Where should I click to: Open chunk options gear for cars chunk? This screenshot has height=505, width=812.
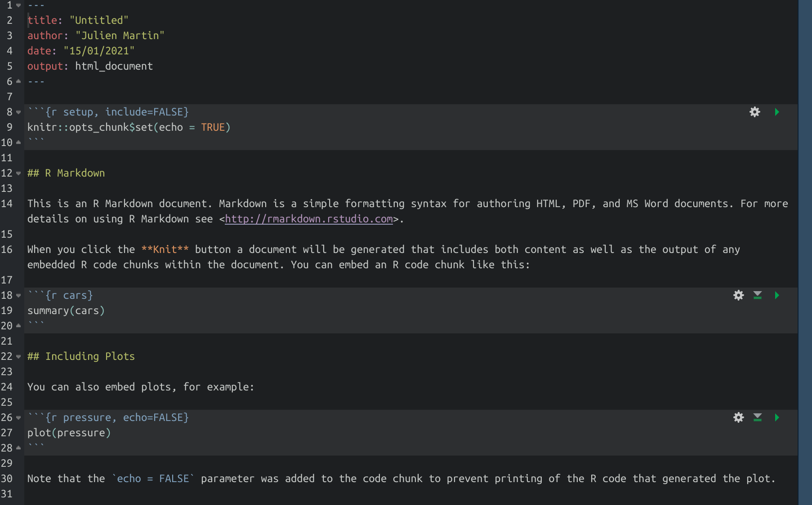coord(738,295)
